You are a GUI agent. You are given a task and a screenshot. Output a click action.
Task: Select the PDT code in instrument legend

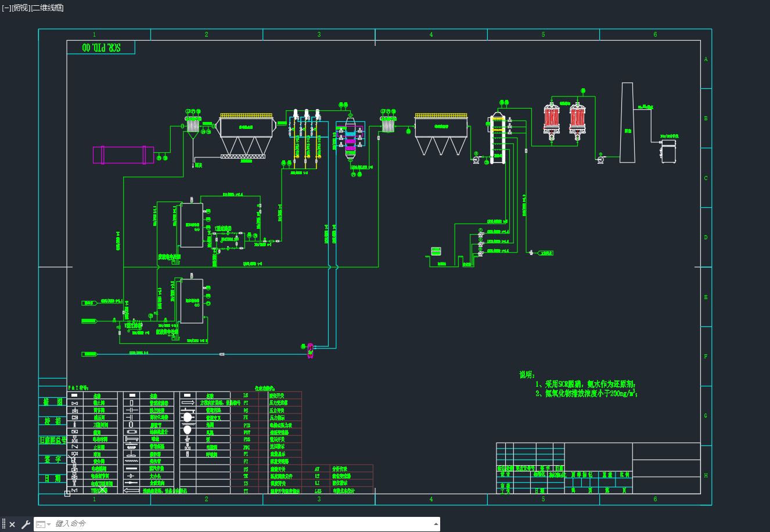246,432
